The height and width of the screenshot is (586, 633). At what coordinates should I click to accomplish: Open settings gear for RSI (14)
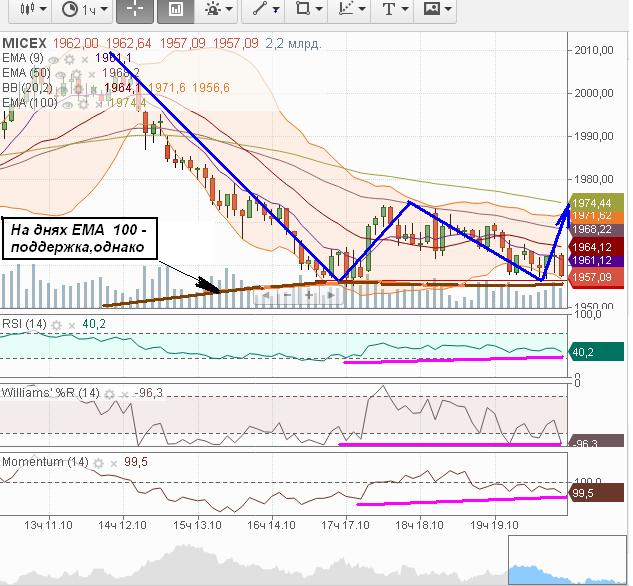[57, 325]
